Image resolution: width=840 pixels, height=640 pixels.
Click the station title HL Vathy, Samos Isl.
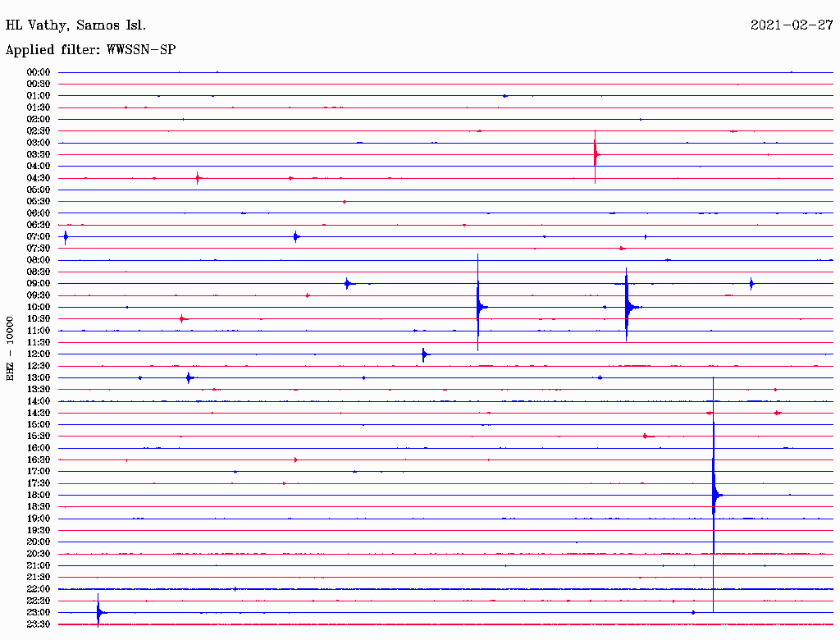(x=75, y=25)
